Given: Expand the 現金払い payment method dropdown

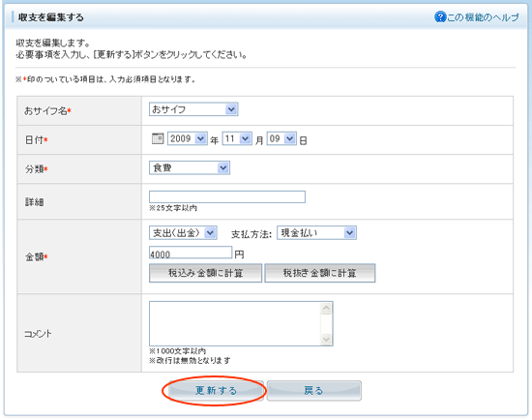Looking at the screenshot, I should coord(316,233).
